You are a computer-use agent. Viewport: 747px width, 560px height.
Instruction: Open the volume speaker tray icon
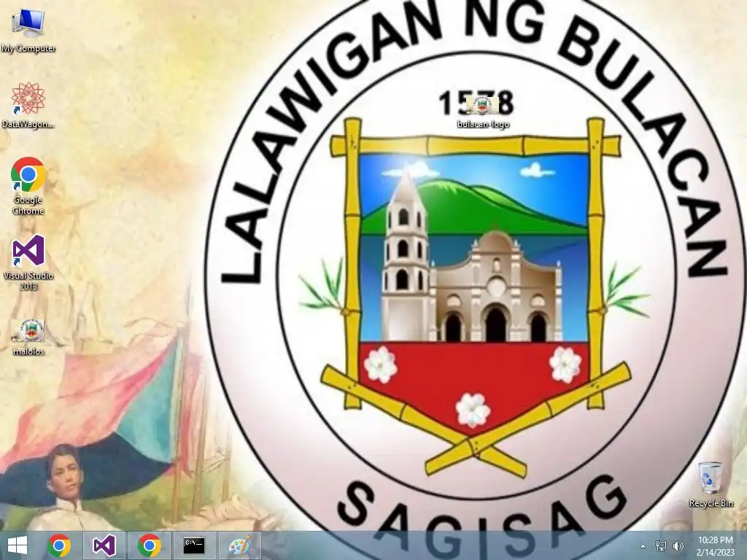click(x=678, y=545)
